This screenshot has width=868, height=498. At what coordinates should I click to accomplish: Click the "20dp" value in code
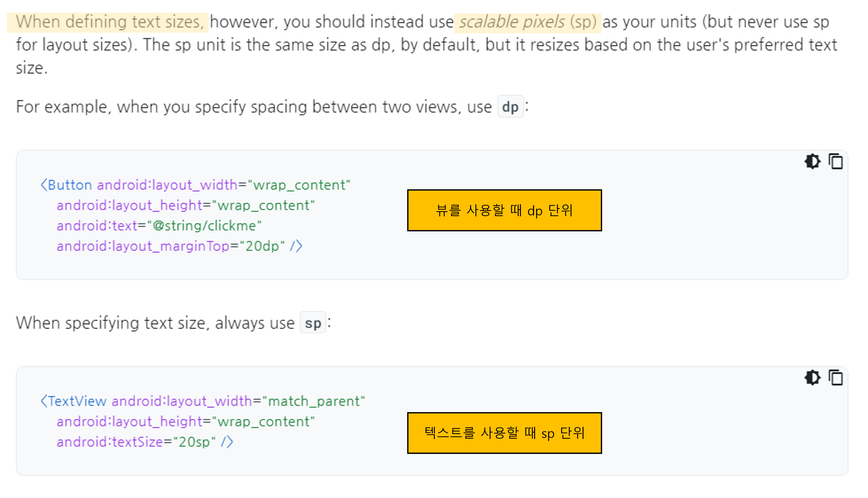point(262,246)
